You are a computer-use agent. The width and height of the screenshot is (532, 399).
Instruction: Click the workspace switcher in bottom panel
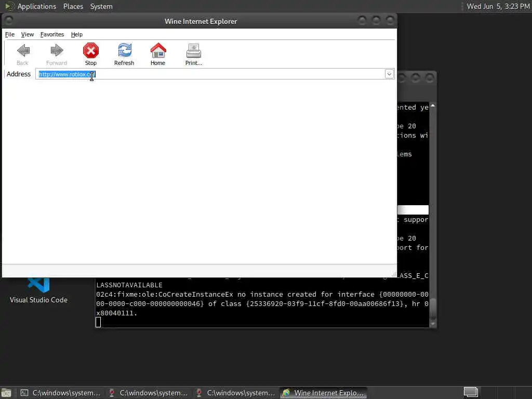471,392
